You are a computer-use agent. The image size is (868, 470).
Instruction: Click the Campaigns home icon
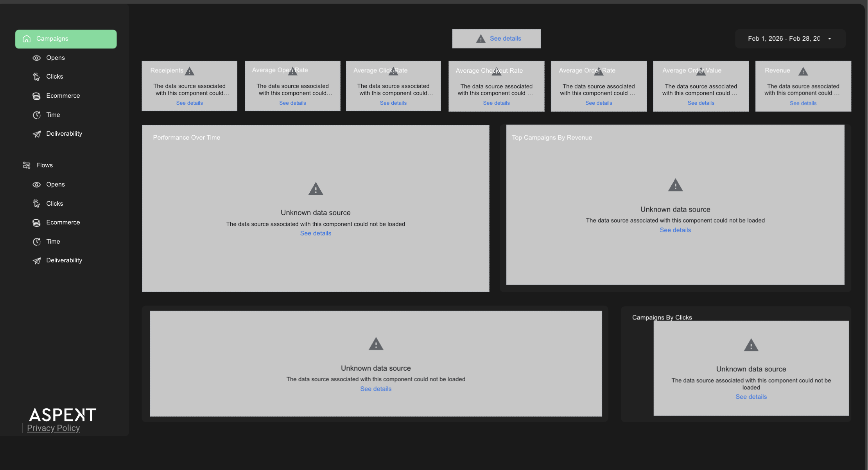27,39
